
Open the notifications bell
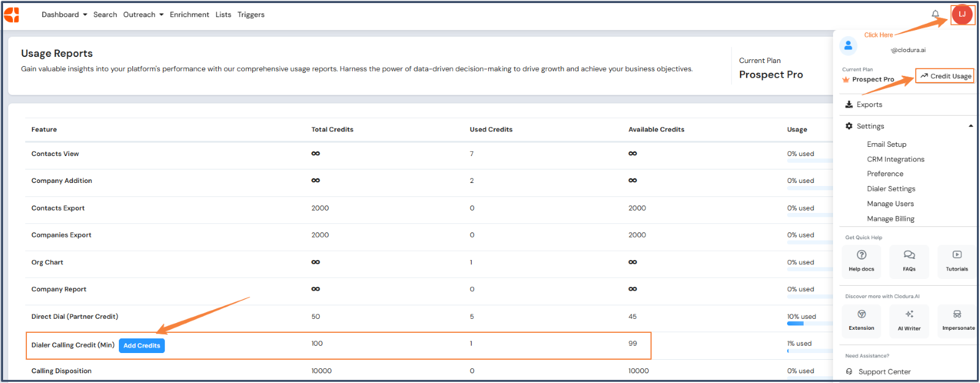935,14
